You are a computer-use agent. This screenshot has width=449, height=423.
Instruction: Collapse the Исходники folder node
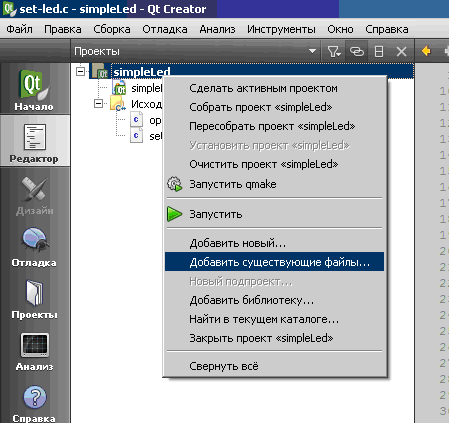pyautogui.click(x=98, y=104)
